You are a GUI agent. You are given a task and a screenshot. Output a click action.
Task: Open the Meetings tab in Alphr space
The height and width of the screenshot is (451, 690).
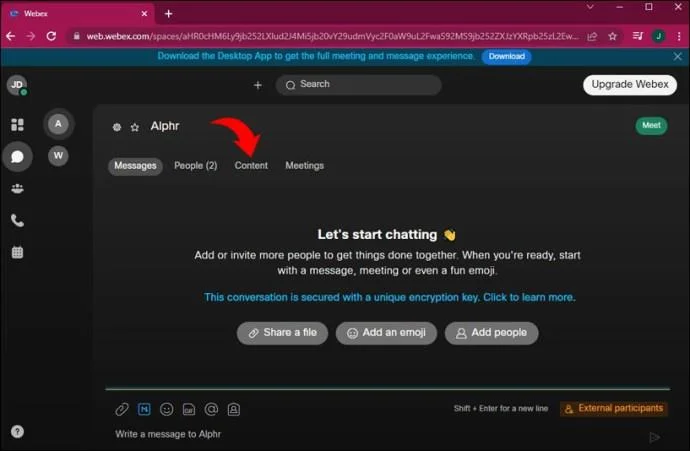coord(305,166)
